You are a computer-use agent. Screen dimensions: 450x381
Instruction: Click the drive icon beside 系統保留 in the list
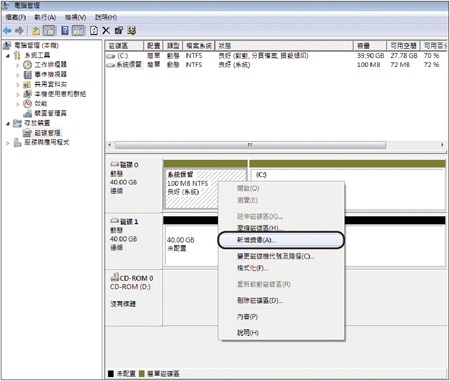click(110, 65)
